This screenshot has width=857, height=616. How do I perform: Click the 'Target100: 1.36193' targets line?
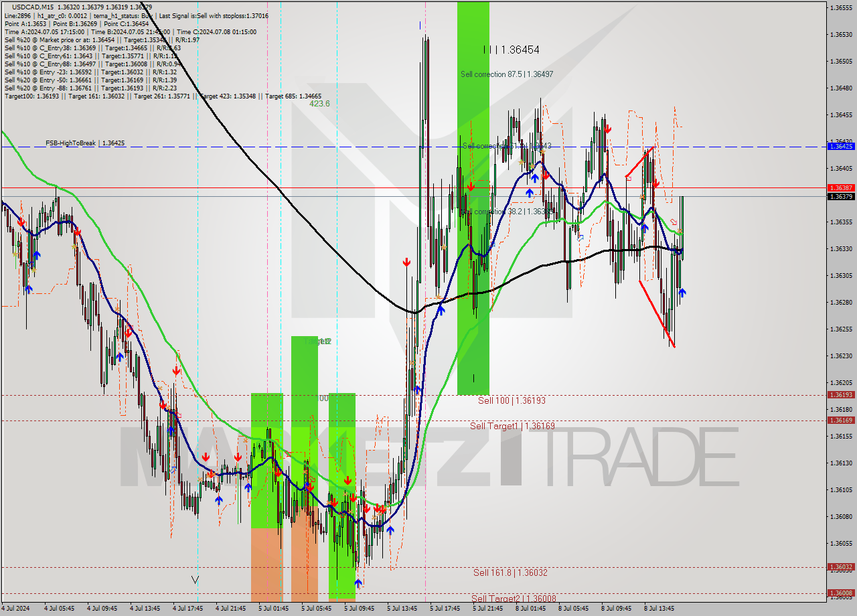(x=163, y=96)
